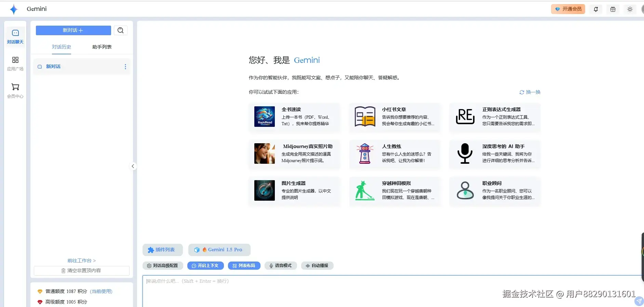Open the 插件列表 plugin button
This screenshot has height=307, width=644.
click(163, 250)
